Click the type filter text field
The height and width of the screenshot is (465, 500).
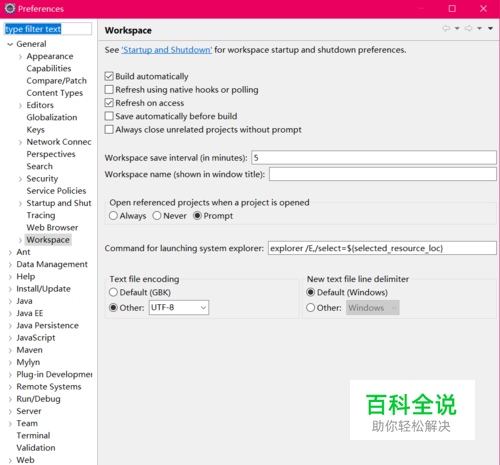48,29
